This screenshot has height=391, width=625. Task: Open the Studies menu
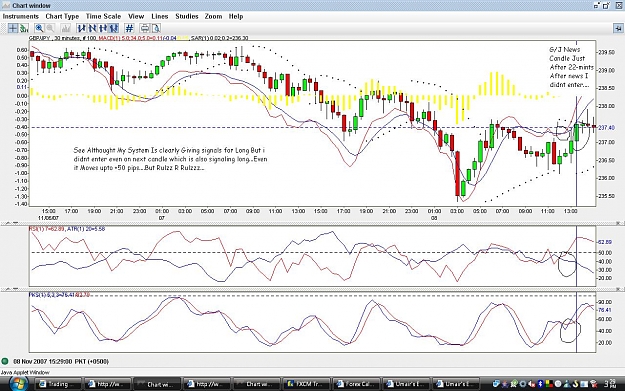pyautogui.click(x=187, y=16)
